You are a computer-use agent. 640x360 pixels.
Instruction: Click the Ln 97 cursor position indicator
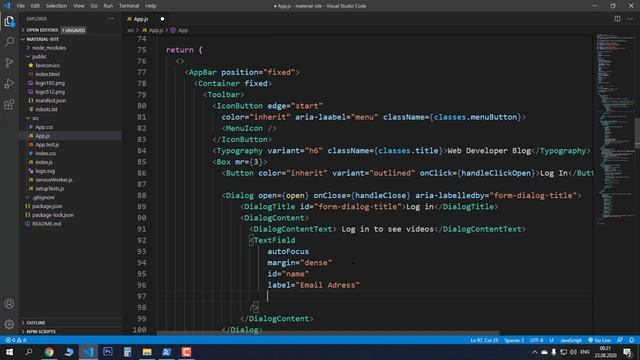tap(484, 340)
